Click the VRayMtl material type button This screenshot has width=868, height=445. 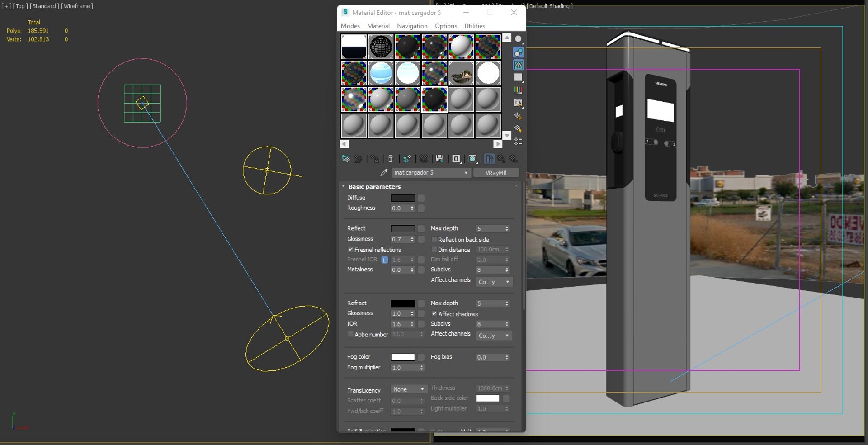[495, 173]
